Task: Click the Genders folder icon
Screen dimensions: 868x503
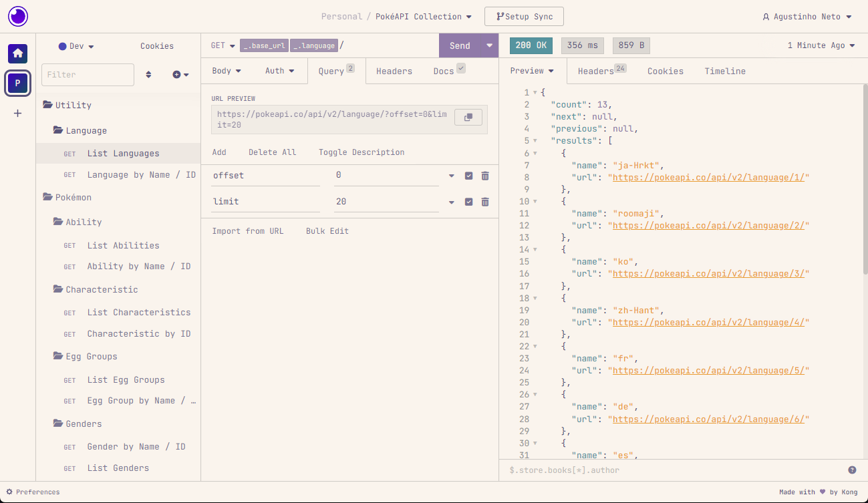Action: 58,424
